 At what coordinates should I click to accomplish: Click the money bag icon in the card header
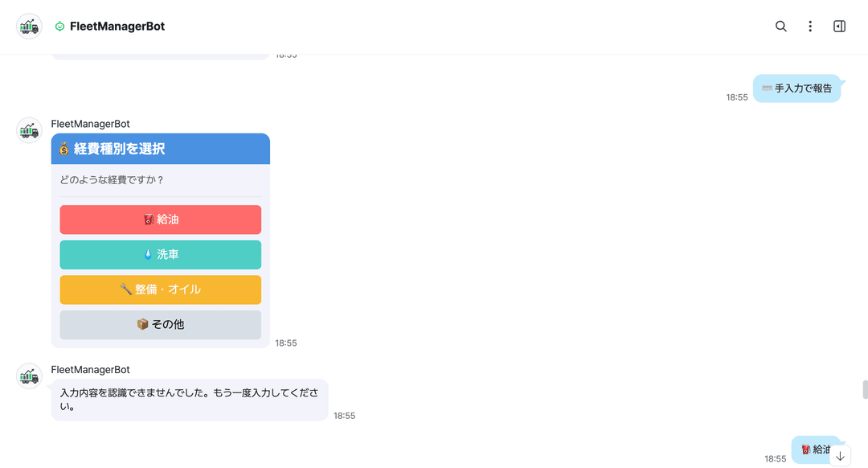tap(63, 148)
